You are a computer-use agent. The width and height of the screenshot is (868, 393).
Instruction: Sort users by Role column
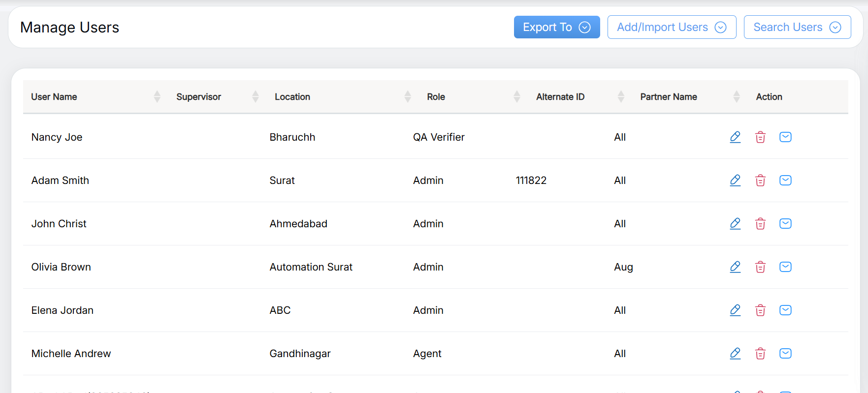[x=516, y=97]
